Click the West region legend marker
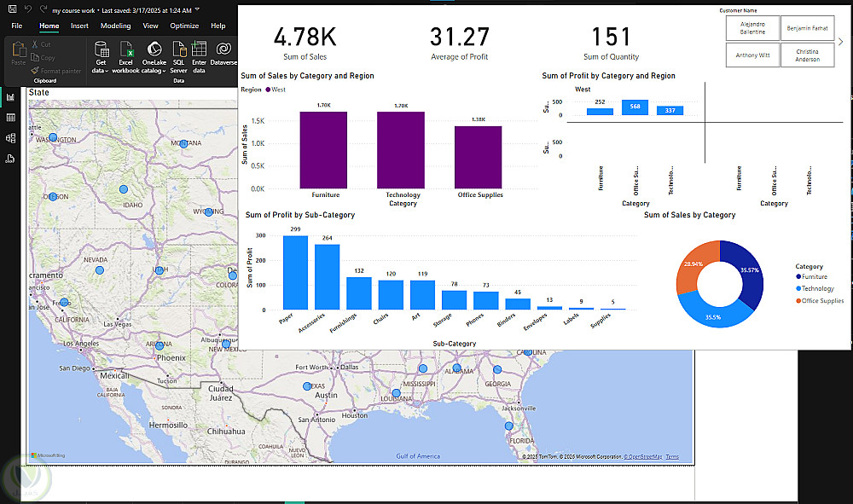853x504 pixels. (x=268, y=90)
